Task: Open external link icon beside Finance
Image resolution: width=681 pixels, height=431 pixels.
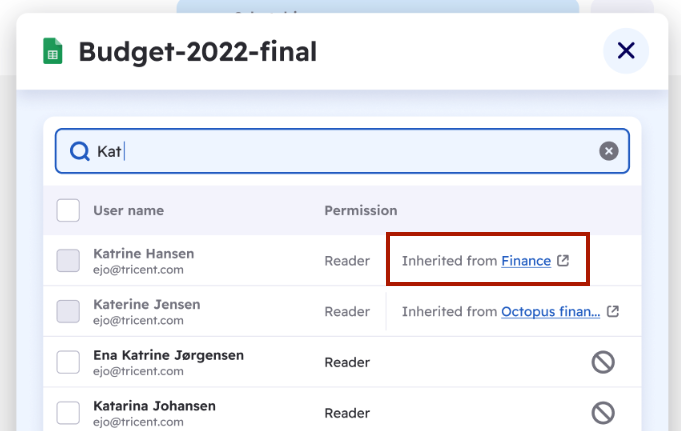Action: (x=563, y=261)
